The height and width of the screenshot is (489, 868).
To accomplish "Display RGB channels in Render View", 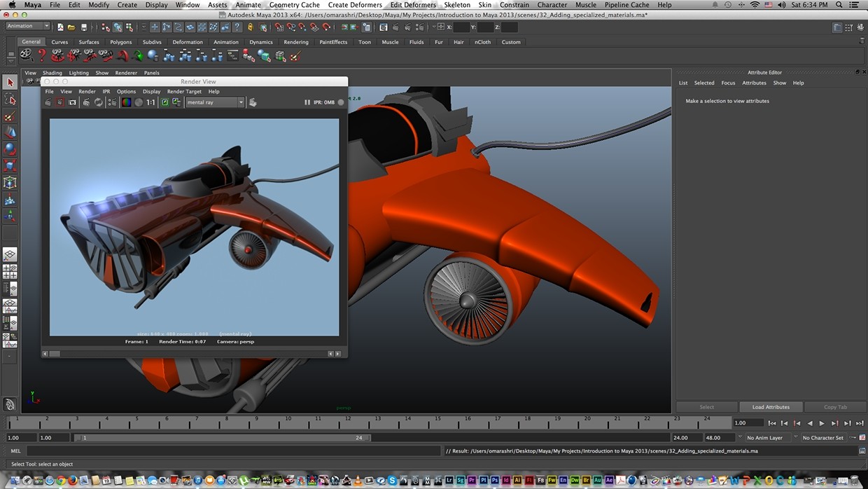I will tap(127, 102).
